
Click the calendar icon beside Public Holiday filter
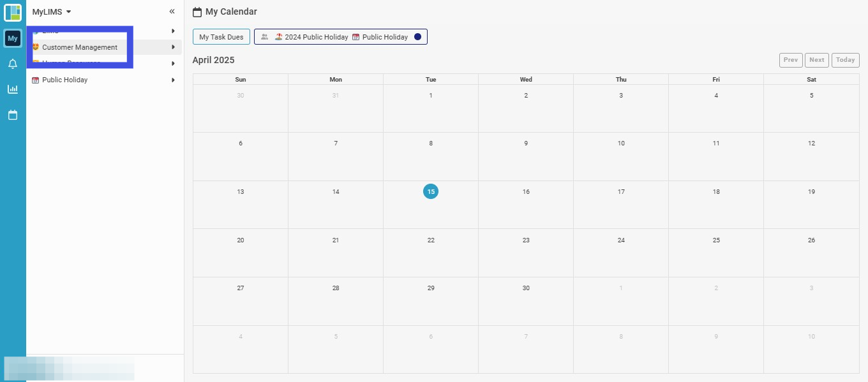pyautogui.click(x=356, y=37)
